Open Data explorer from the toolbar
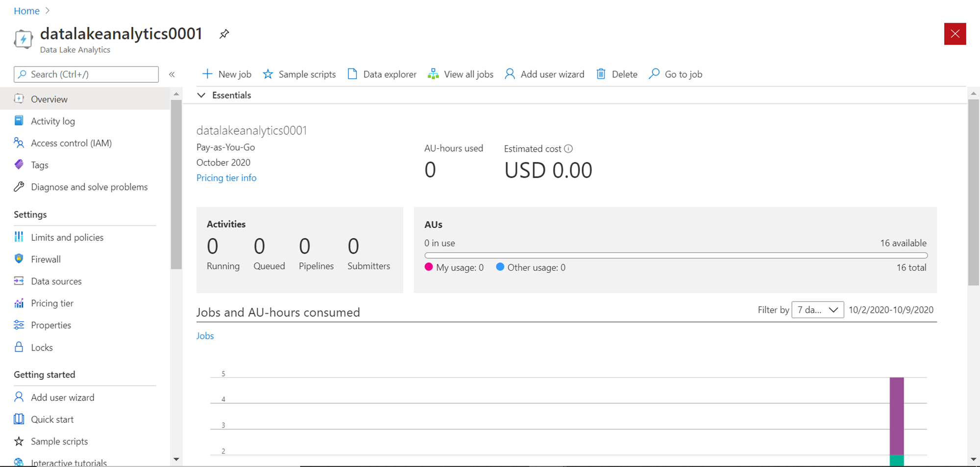 click(382, 74)
